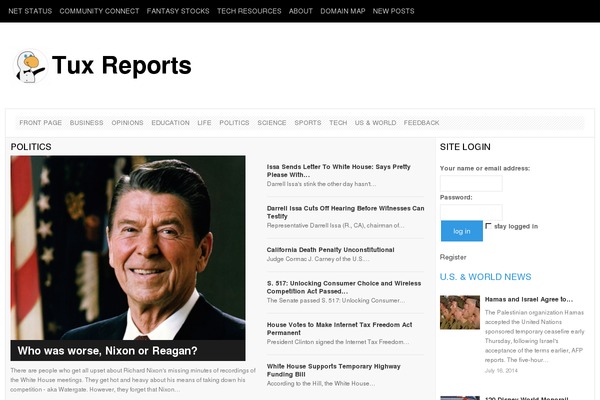Viewport: 600px width, 400px height.
Task: Open the Reagan portrait featured image
Action: [128, 248]
